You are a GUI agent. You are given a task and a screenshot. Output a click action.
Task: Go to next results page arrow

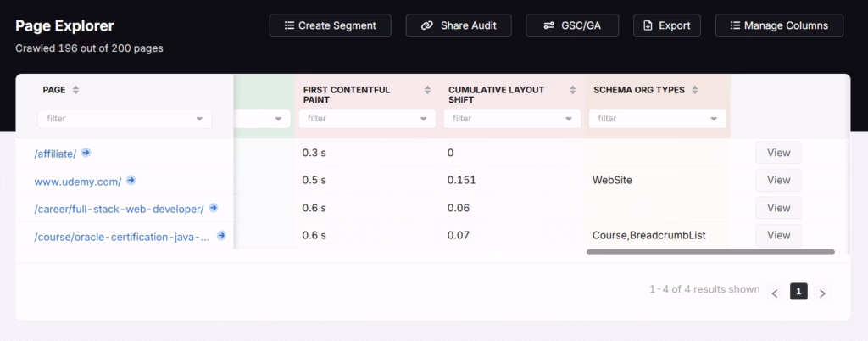pos(821,293)
